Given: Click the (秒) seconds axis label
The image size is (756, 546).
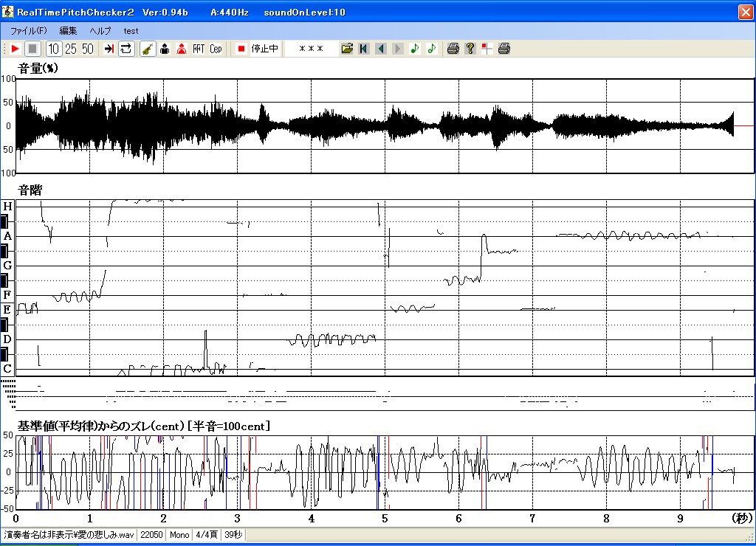Looking at the screenshot, I should point(741,519).
